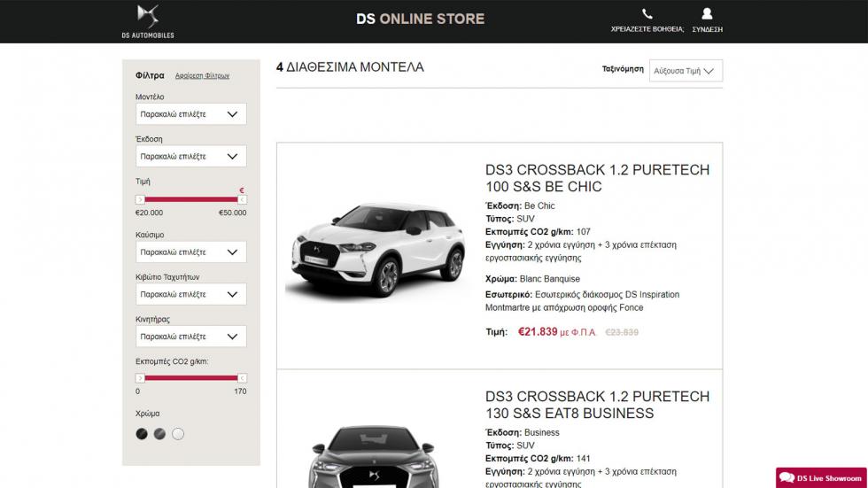Screen dimensions: 868x488
Task: Select the black colour swatch
Action: [x=142, y=434]
